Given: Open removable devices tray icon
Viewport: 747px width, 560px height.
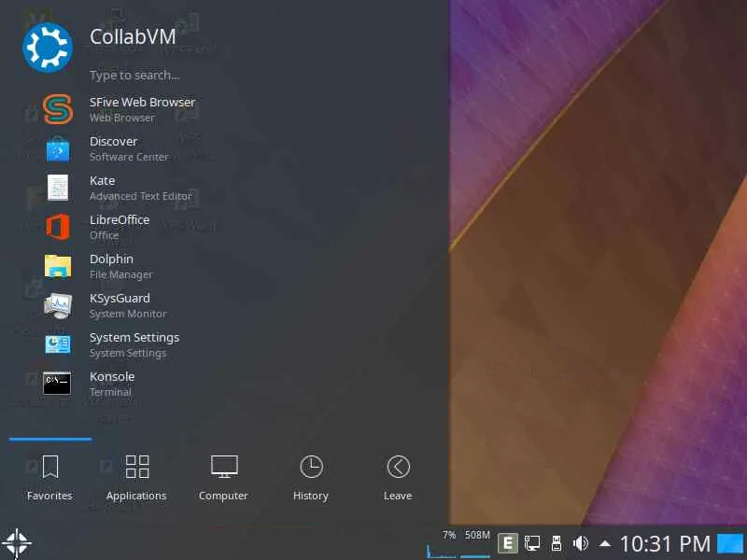Looking at the screenshot, I should (x=556, y=543).
